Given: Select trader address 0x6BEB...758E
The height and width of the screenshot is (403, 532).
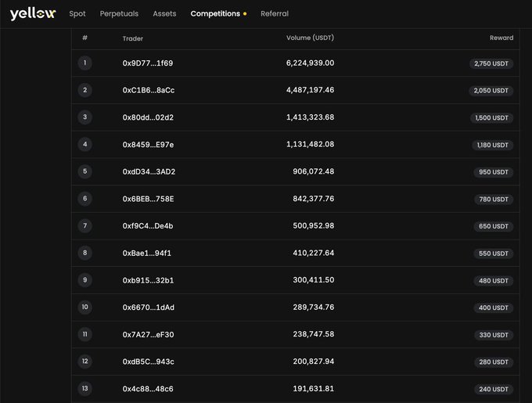Looking at the screenshot, I should pos(149,199).
